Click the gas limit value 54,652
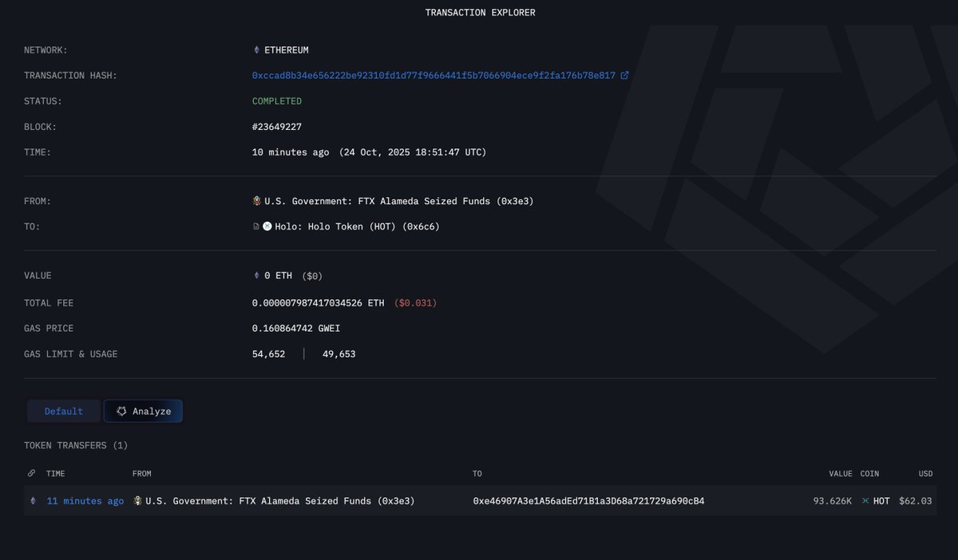This screenshot has width=958, height=560. point(268,354)
